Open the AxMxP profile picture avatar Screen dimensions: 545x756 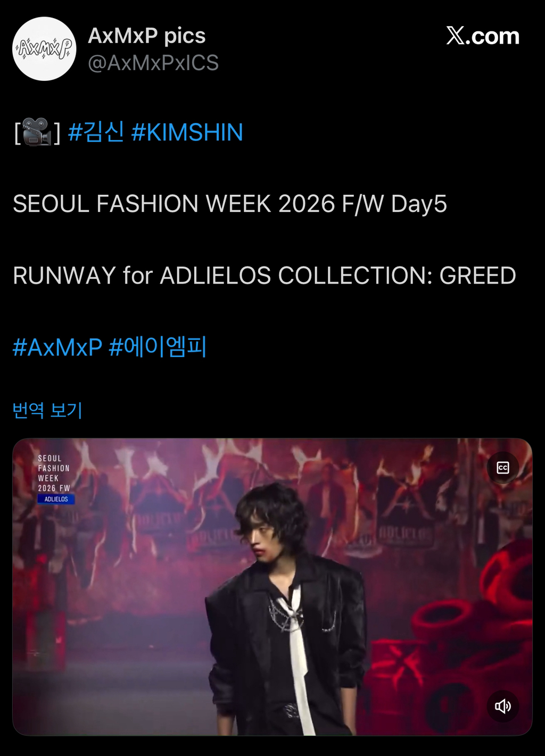44,49
